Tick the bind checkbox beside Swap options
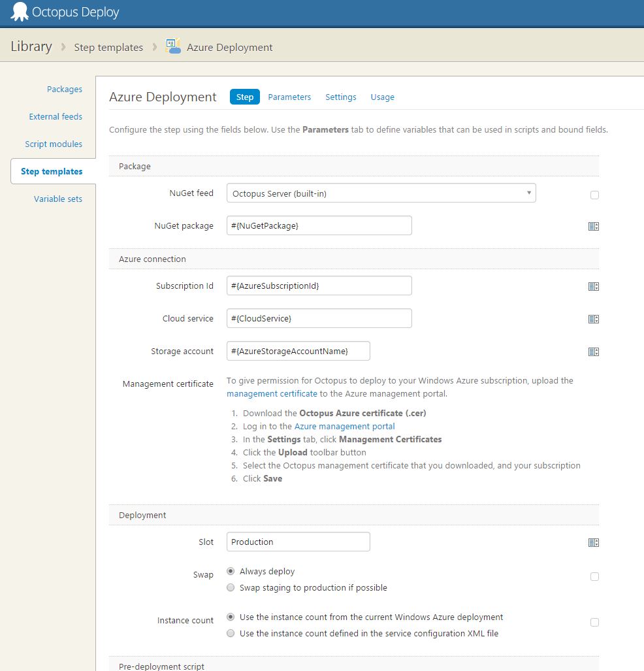This screenshot has height=671, width=644. click(594, 576)
